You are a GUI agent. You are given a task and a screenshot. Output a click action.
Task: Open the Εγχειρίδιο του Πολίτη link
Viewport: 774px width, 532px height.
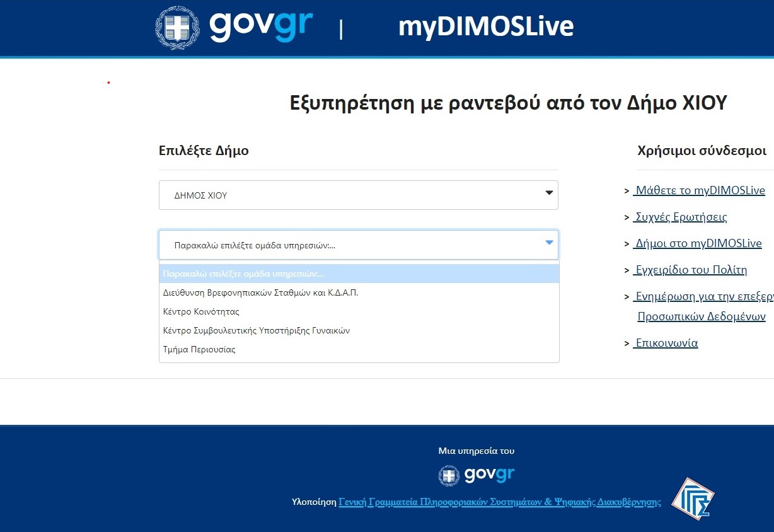690,270
